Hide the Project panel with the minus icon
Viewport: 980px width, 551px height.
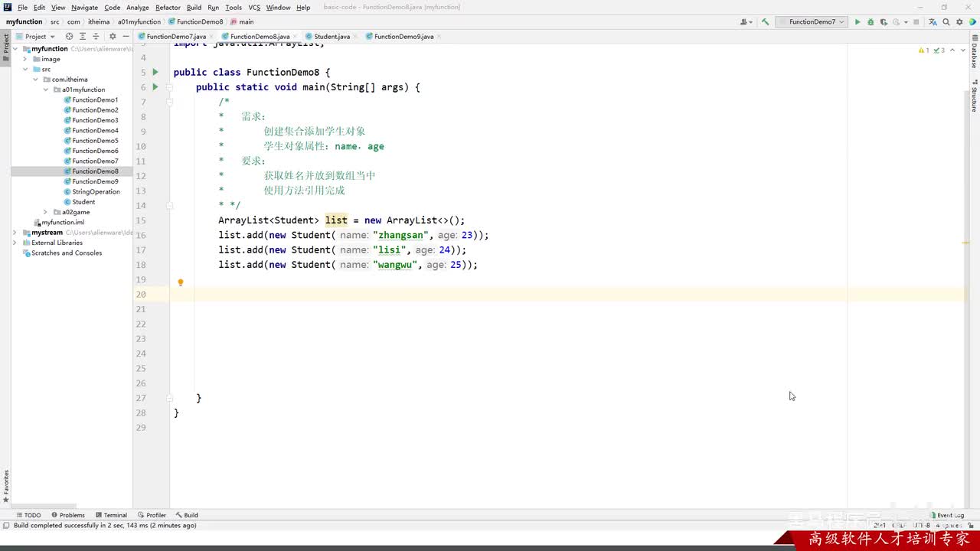(x=126, y=36)
